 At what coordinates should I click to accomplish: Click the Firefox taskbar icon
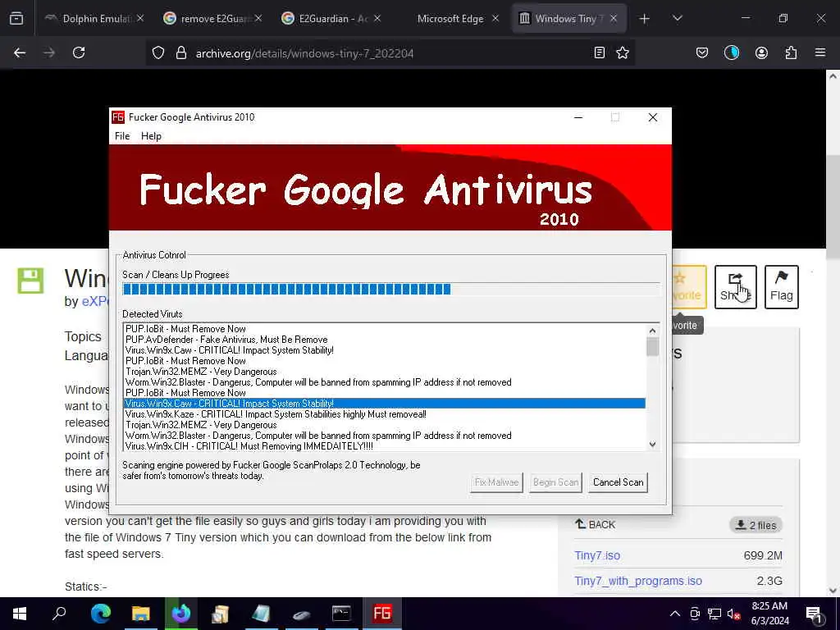tap(181, 614)
